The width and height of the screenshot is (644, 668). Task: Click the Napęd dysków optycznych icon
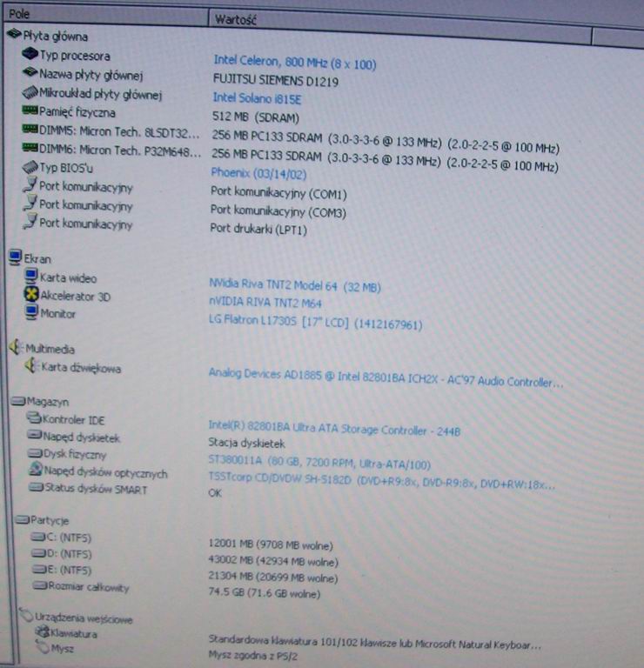(36, 469)
